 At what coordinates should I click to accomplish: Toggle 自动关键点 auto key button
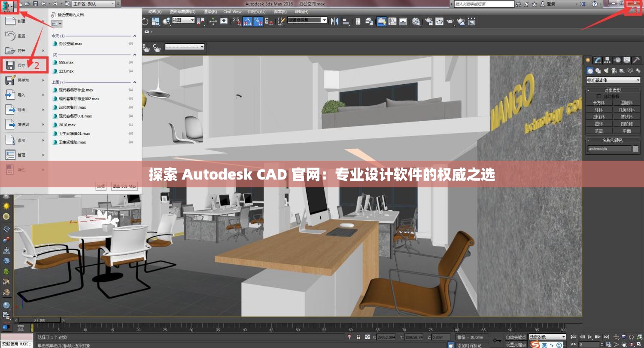(x=516, y=337)
